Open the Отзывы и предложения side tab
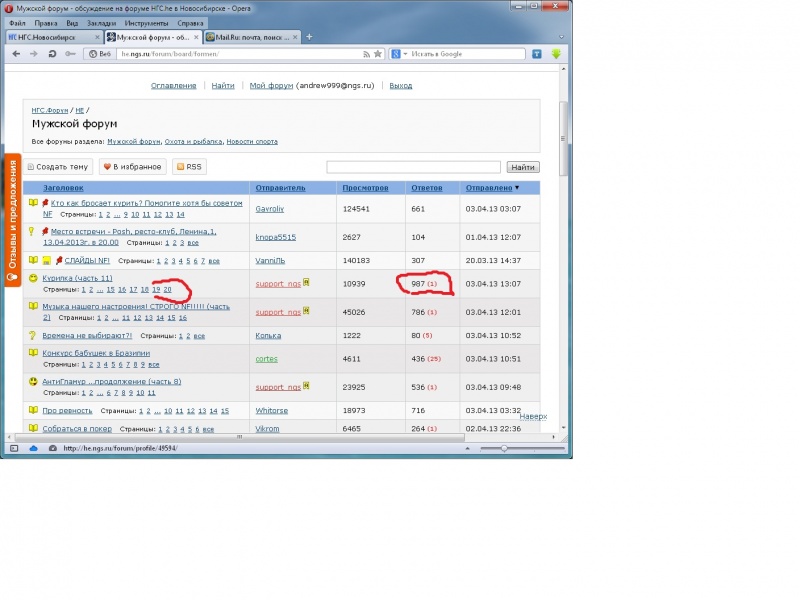This screenshot has width=800, height=600. pyautogui.click(x=12, y=220)
